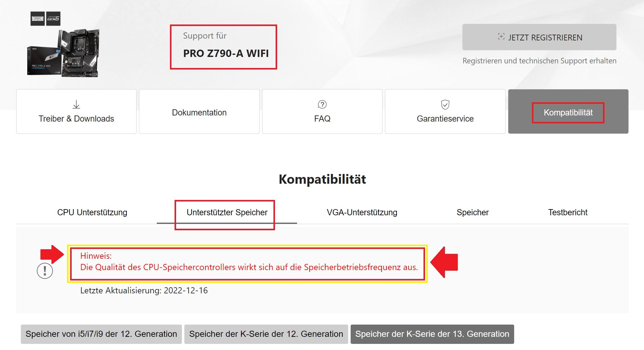Open the FAQ section
The height and width of the screenshot is (350, 644).
tap(322, 111)
